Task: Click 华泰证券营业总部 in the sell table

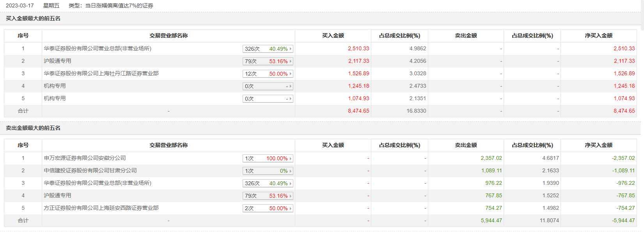Action: [x=97, y=183]
